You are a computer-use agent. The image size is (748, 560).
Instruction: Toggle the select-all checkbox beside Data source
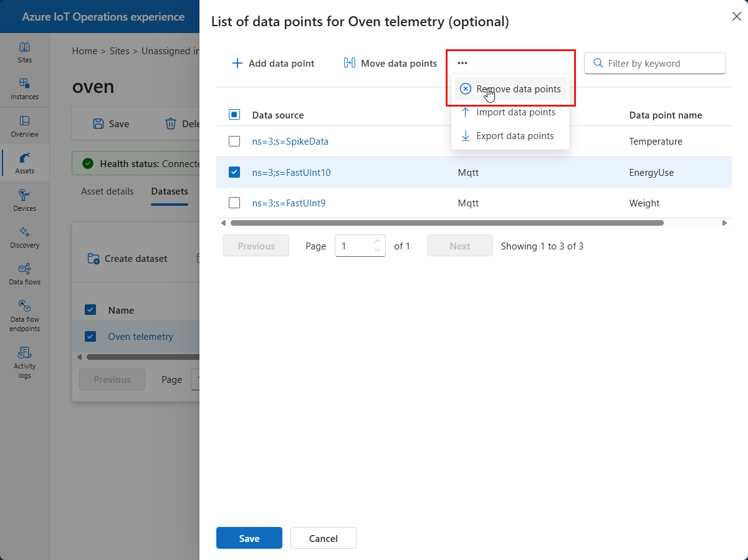(234, 115)
